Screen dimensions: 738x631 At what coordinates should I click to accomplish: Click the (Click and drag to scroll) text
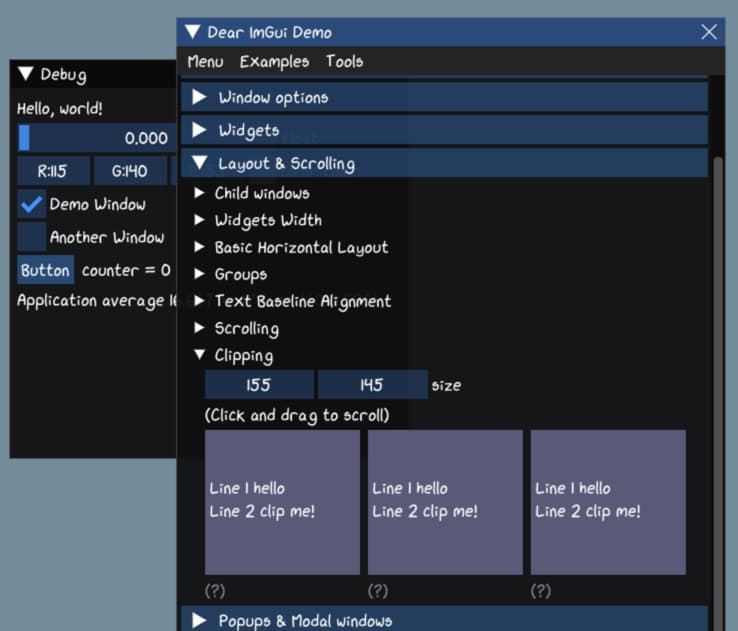click(x=297, y=415)
